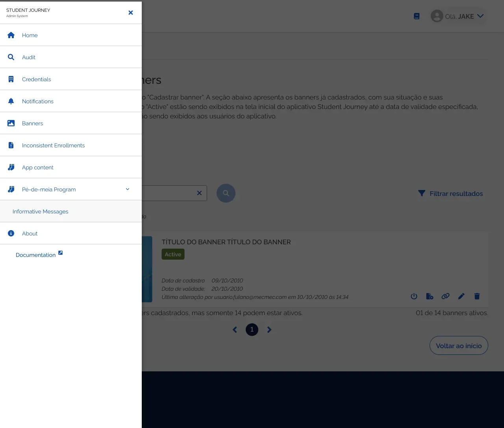Close the Student Journey sidebar menu

click(131, 13)
